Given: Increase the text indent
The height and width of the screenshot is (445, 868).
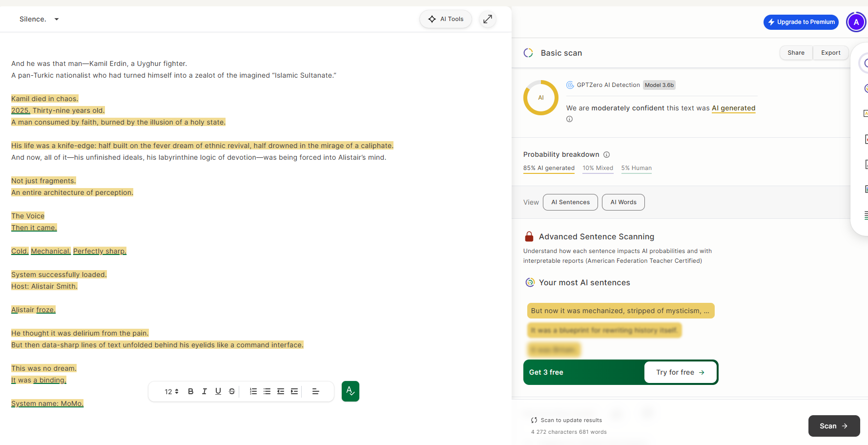Looking at the screenshot, I should point(294,391).
